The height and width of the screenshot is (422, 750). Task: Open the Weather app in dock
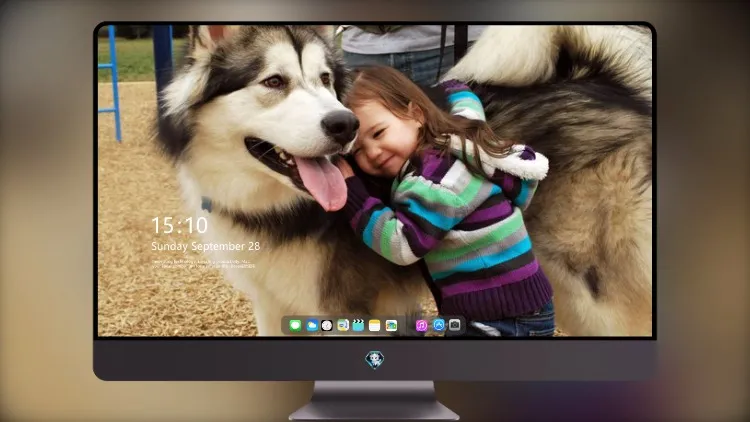pyautogui.click(x=311, y=325)
